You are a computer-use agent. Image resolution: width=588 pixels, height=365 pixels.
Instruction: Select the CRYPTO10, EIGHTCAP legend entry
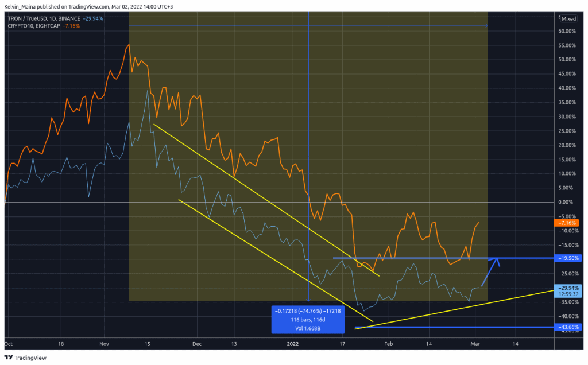tap(34, 26)
